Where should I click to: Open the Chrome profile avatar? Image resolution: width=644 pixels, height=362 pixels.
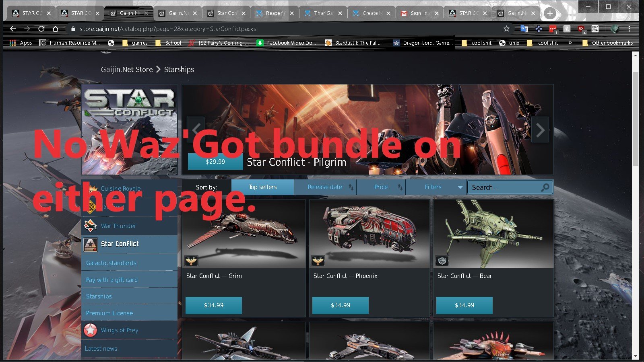point(615,29)
